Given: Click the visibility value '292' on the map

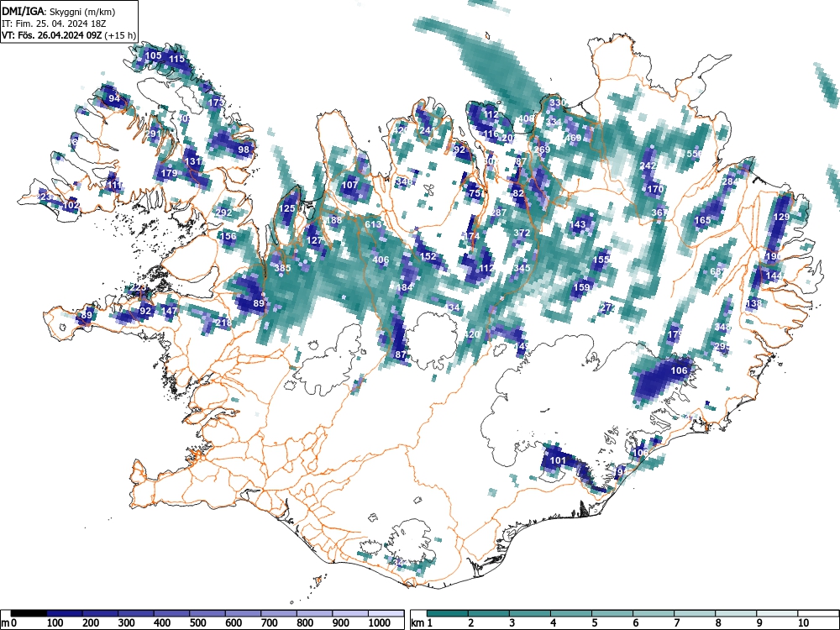Looking at the screenshot, I should [x=224, y=213].
